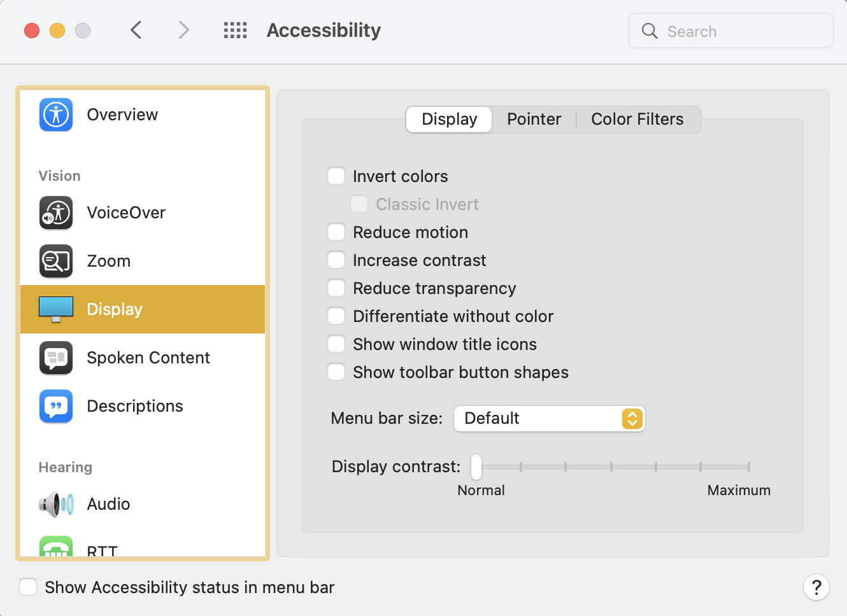The image size is (847, 616).
Task: Click the Overview accessibility icon
Action: [x=56, y=115]
